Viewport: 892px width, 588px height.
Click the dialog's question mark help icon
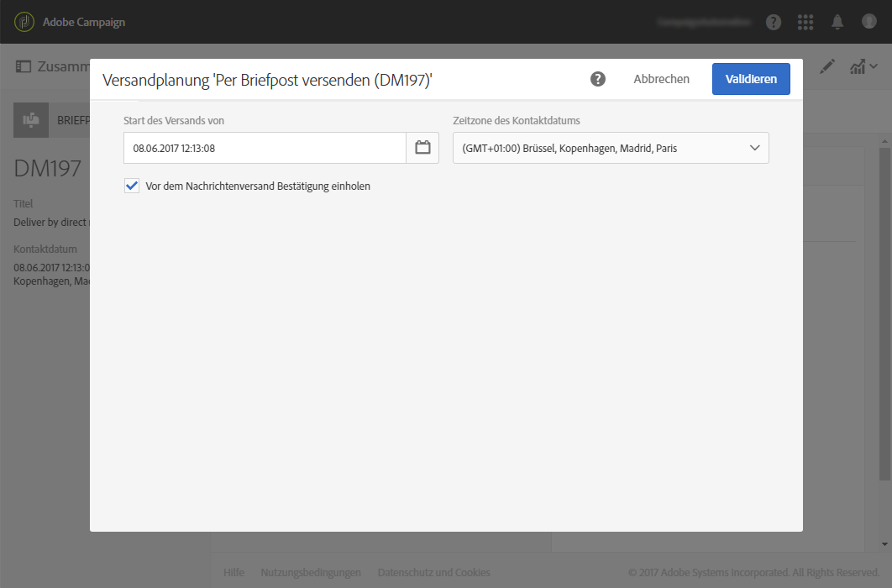point(597,79)
